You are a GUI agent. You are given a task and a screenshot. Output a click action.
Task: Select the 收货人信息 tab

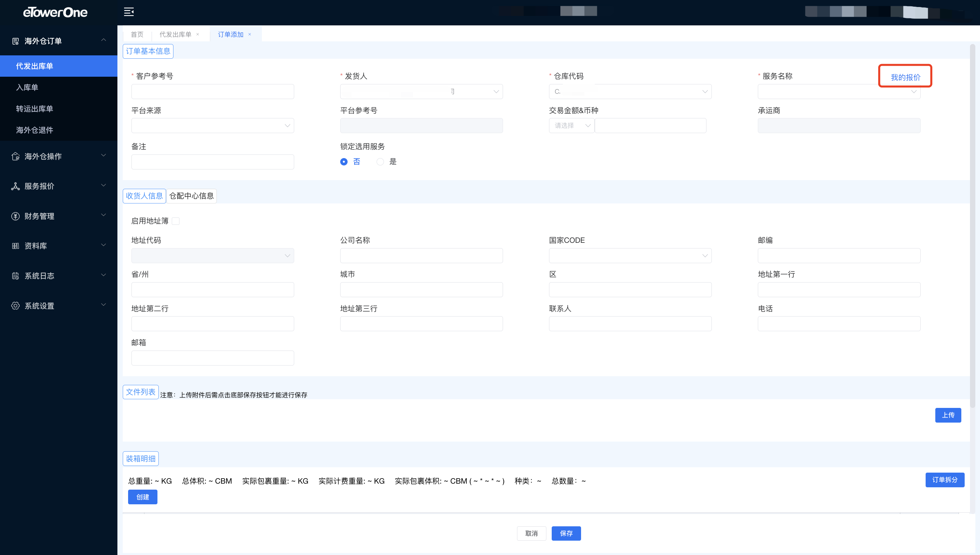[144, 196]
